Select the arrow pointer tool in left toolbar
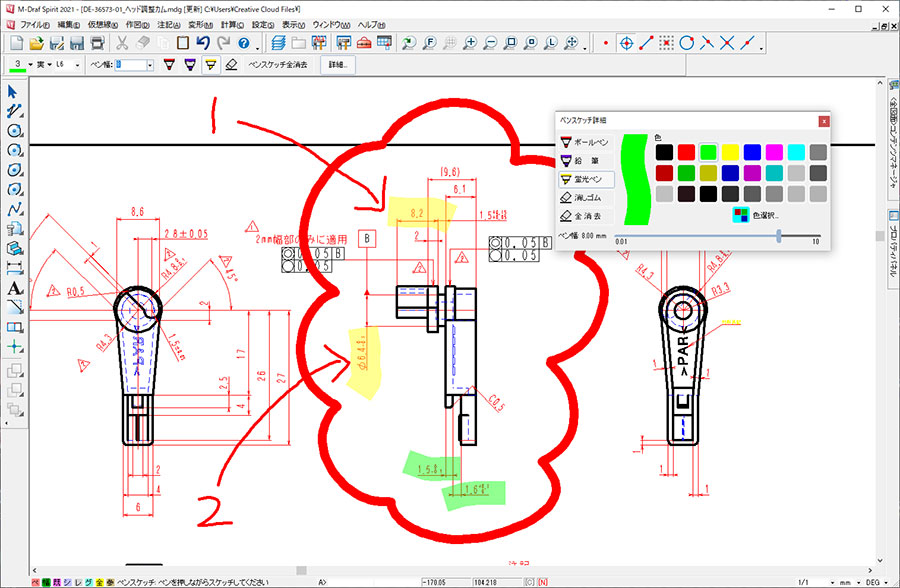The image size is (900, 588). [x=14, y=93]
